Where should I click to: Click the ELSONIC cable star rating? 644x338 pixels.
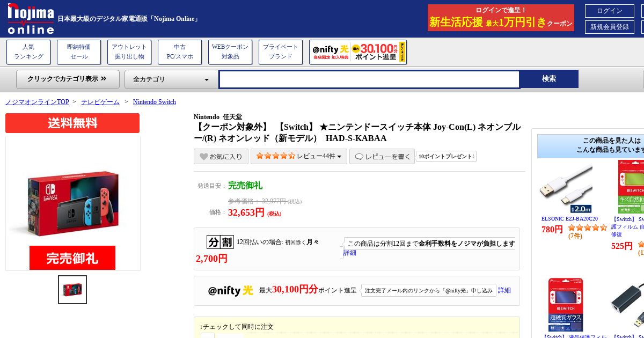587,227
